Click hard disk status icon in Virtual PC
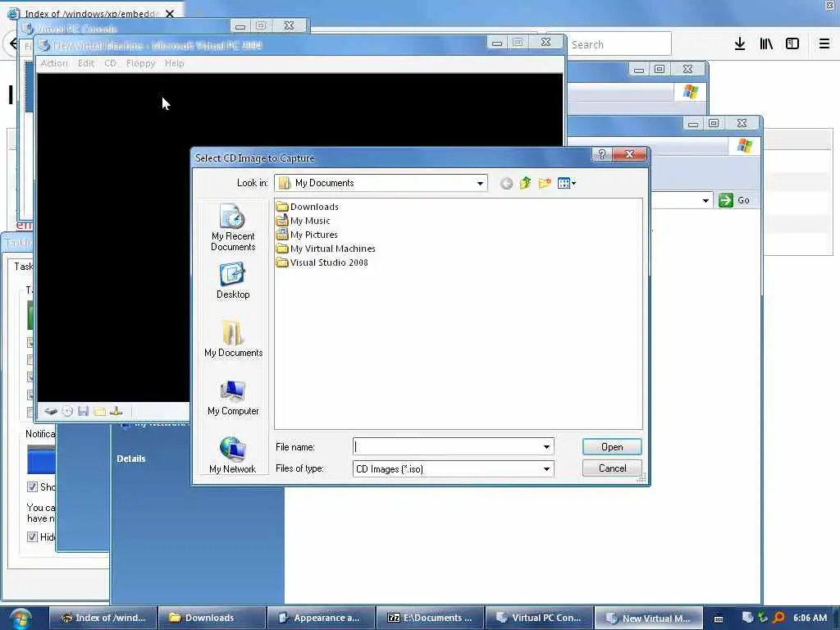This screenshot has height=630, width=840. (x=51, y=412)
